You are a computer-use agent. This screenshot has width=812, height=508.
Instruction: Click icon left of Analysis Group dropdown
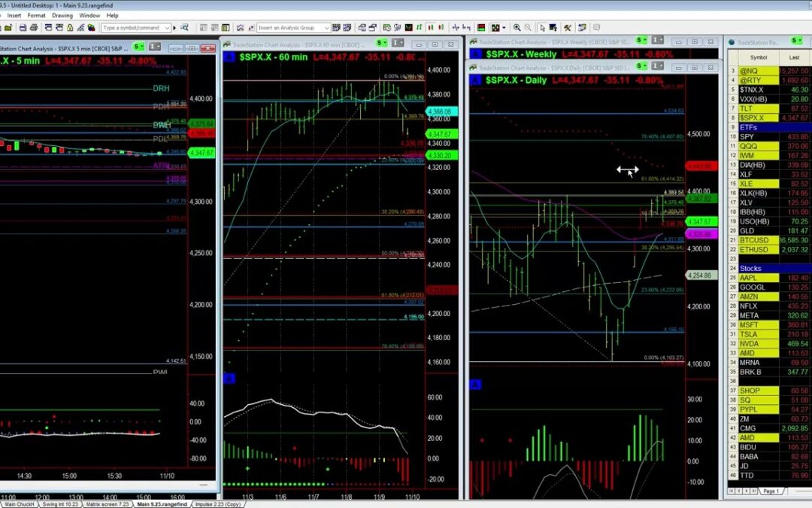(251, 28)
